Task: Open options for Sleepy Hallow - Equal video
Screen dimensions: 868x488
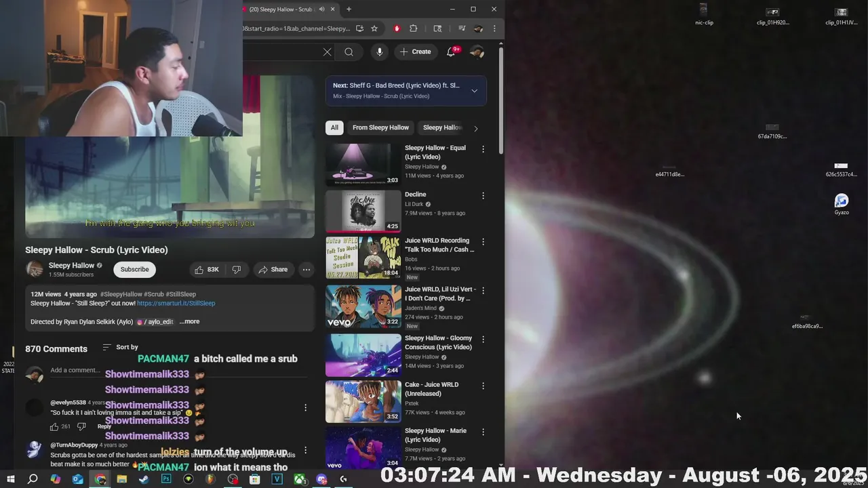Action: [483, 149]
